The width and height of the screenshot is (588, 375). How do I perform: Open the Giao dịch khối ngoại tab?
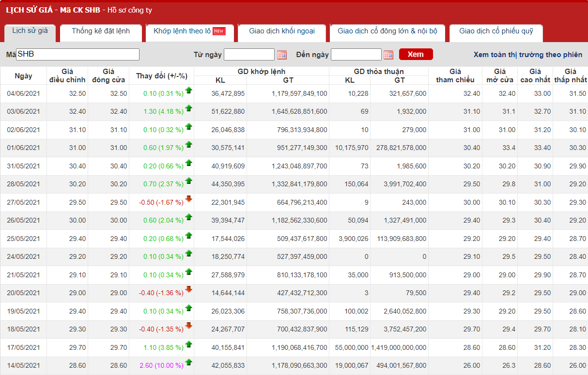coord(282,31)
